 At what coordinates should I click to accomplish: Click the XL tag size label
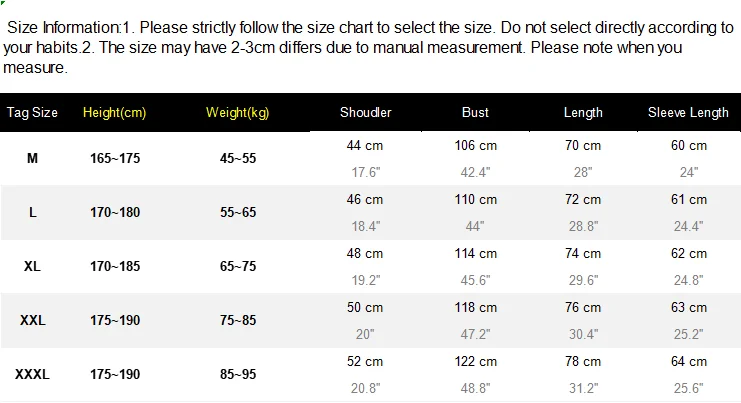tap(32, 266)
